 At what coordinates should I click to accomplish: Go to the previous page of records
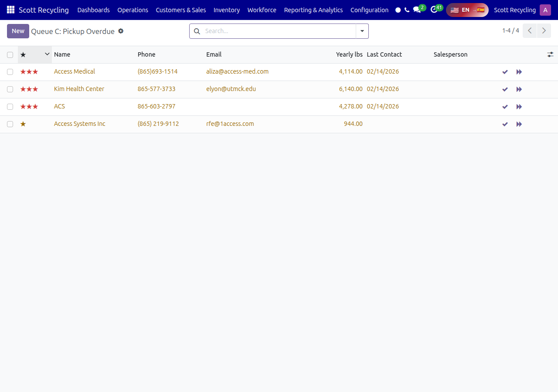[530, 31]
